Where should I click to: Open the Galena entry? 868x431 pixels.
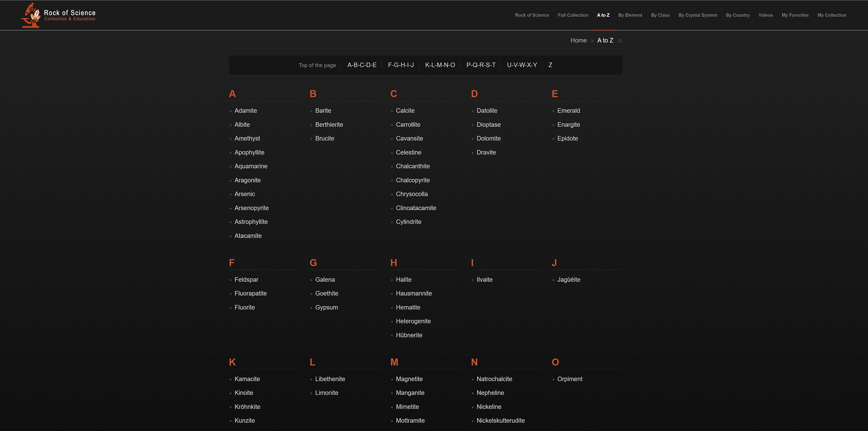pos(325,280)
